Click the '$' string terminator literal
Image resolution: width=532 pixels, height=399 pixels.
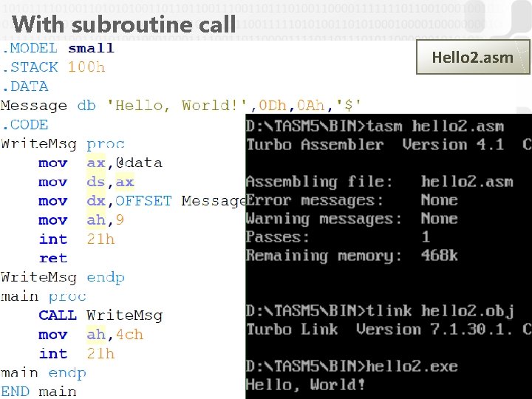pyautogui.click(x=349, y=105)
